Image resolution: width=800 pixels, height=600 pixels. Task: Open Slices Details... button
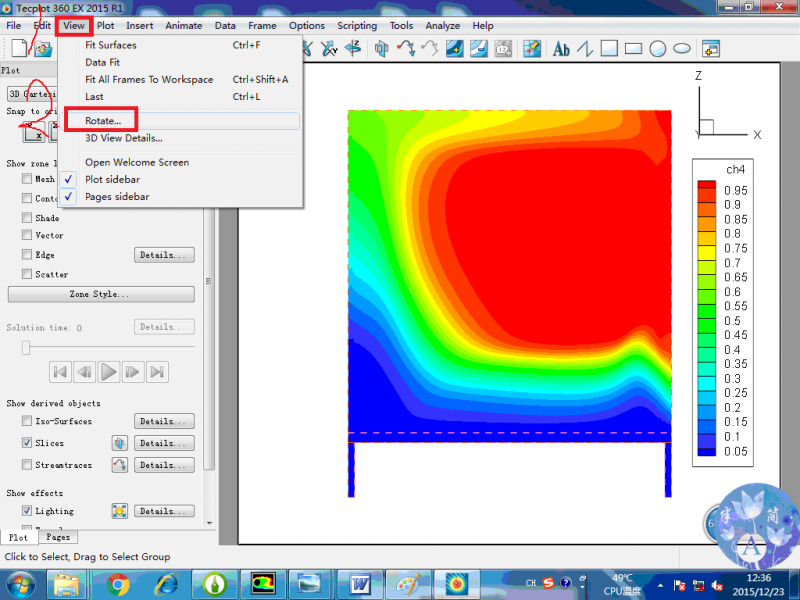tap(164, 443)
